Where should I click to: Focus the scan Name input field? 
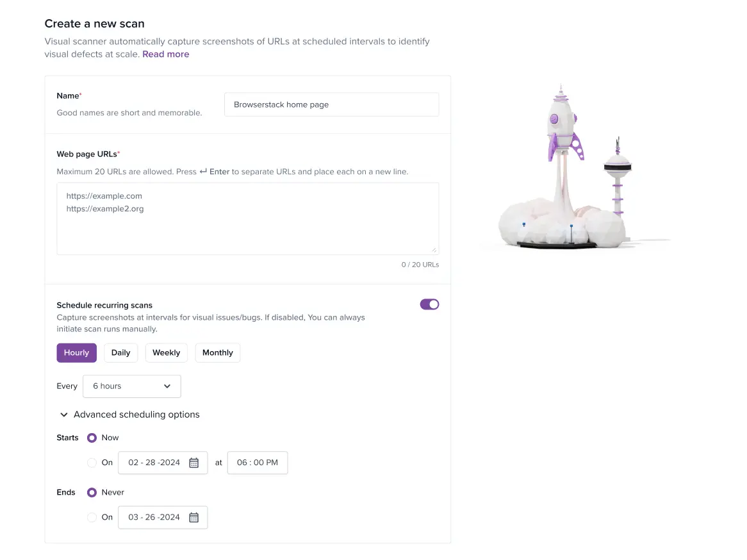(x=332, y=104)
